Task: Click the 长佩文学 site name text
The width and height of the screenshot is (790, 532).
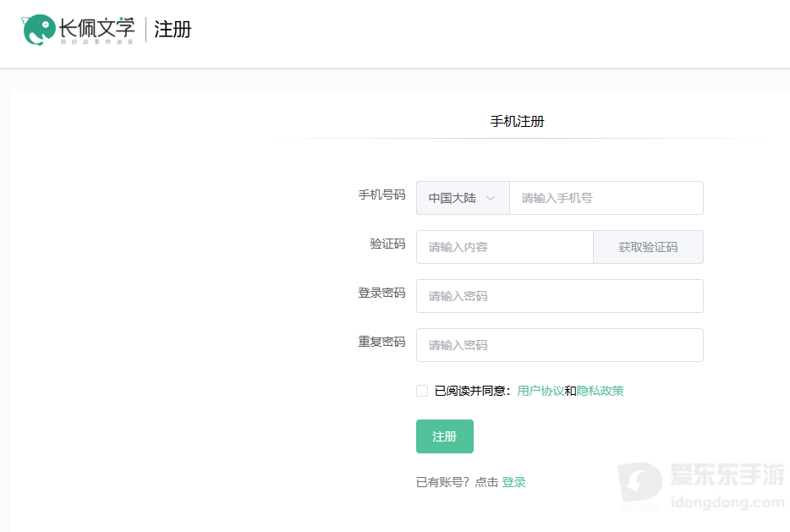Action: click(x=96, y=27)
